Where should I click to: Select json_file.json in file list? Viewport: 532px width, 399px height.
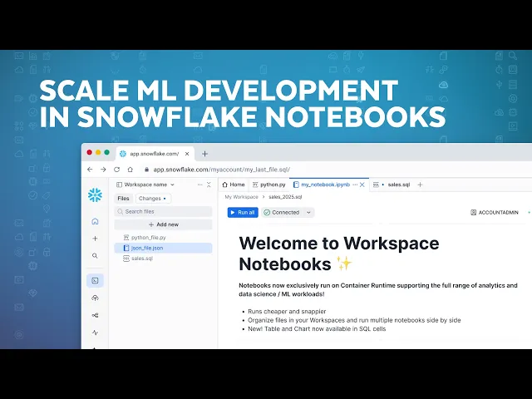(x=164, y=248)
